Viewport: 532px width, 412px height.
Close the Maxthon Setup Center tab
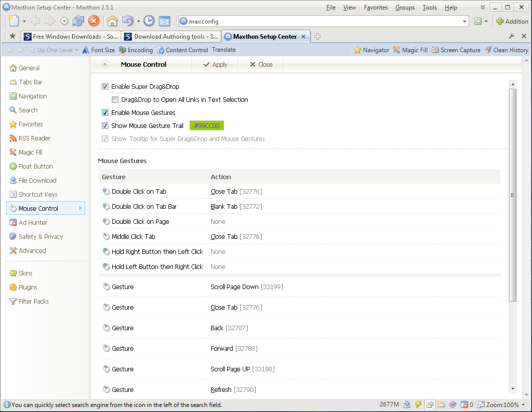point(303,36)
